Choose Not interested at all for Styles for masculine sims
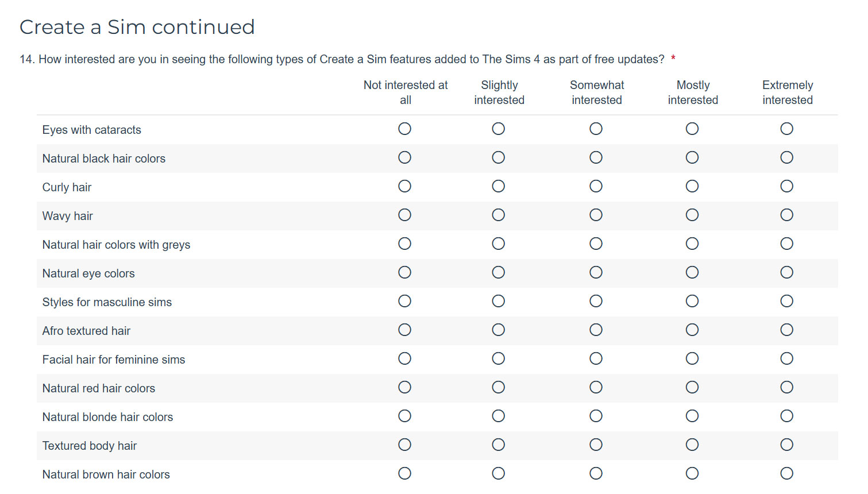 point(405,301)
